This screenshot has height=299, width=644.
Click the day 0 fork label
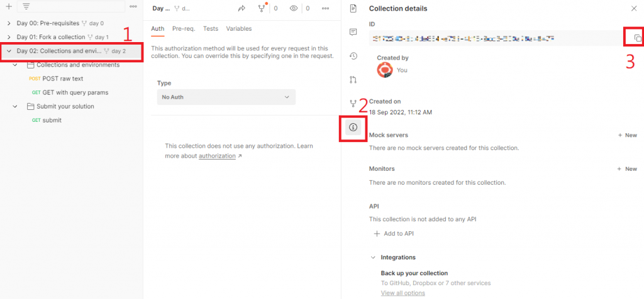[93, 23]
